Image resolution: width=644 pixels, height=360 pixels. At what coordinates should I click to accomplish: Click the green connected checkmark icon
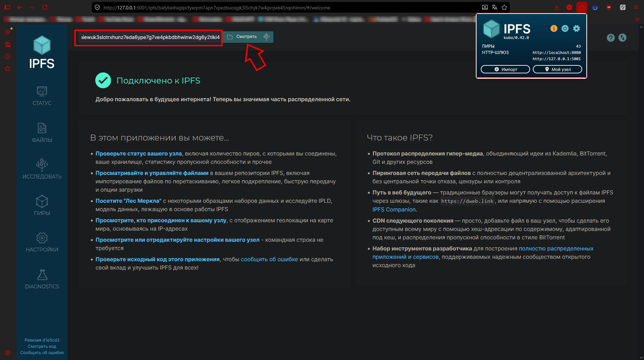(x=103, y=80)
